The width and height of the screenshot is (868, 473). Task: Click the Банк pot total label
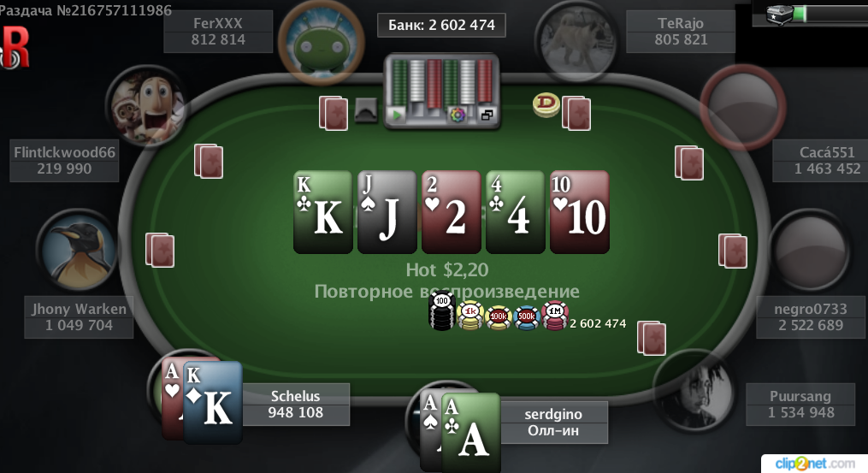(x=441, y=25)
